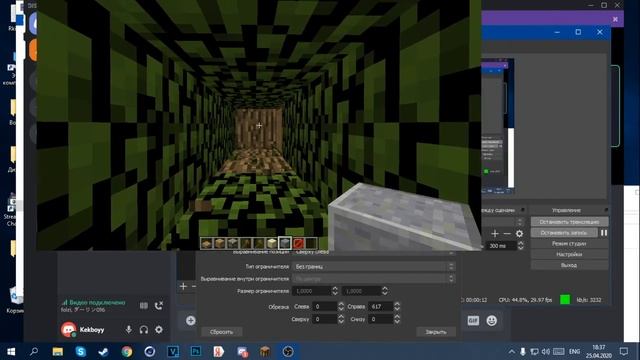Disconnect from the Discord voice call
The width and height of the screenshot is (640, 360).
[159, 306]
